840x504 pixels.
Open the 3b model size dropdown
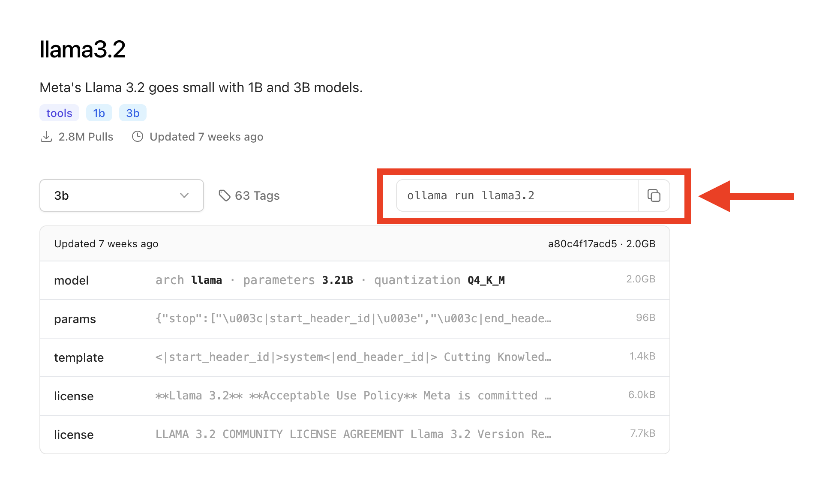122,195
